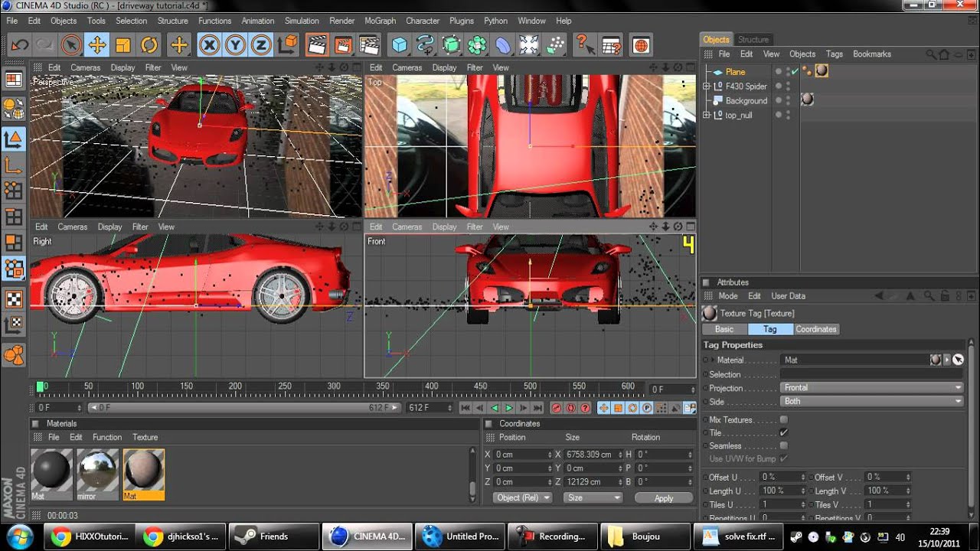Open the Projection dropdown showing Frontal
This screenshot has height=551, width=980.
pyautogui.click(x=872, y=388)
